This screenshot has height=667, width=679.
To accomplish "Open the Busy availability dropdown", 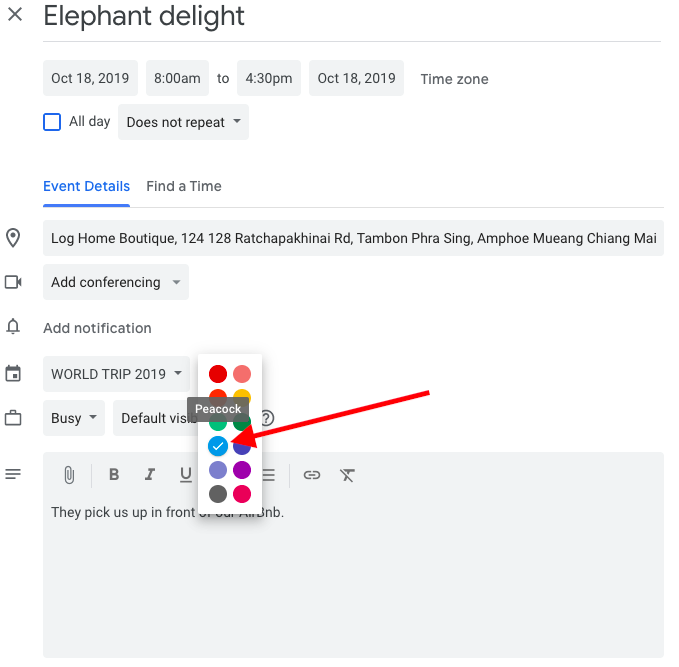I will coord(74,418).
